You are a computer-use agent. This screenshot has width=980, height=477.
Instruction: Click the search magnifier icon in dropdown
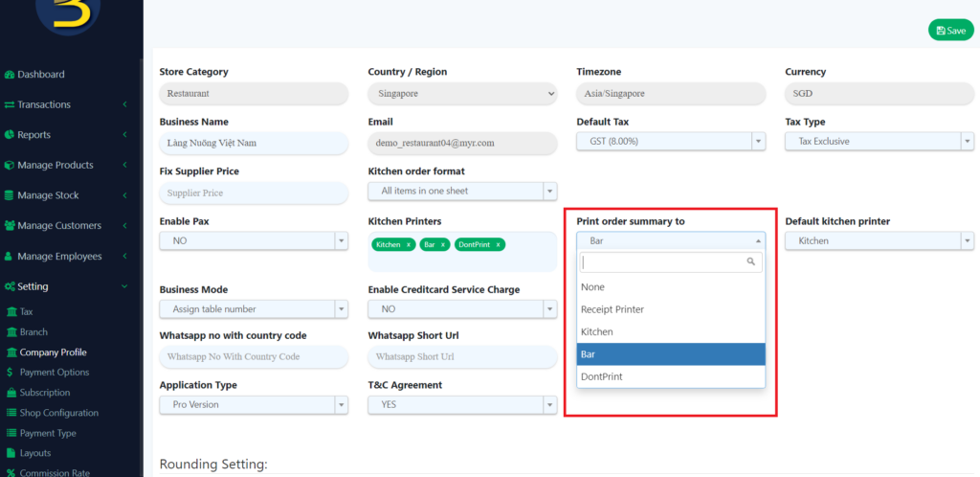click(751, 261)
